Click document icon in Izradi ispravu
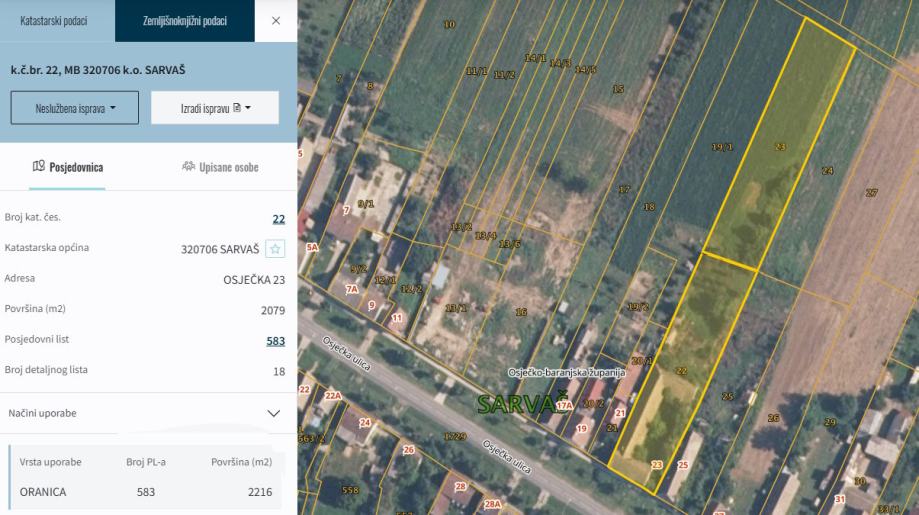The height and width of the screenshot is (515, 919). [x=237, y=108]
